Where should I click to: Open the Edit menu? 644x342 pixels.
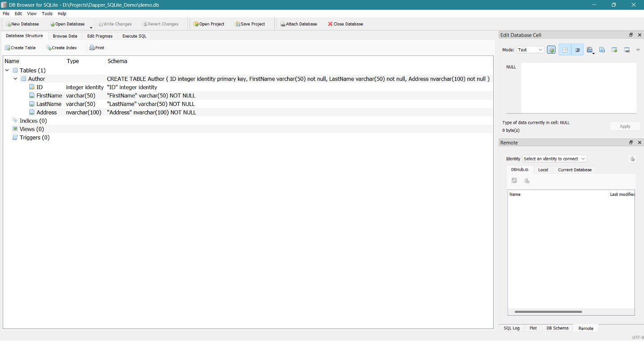click(18, 13)
